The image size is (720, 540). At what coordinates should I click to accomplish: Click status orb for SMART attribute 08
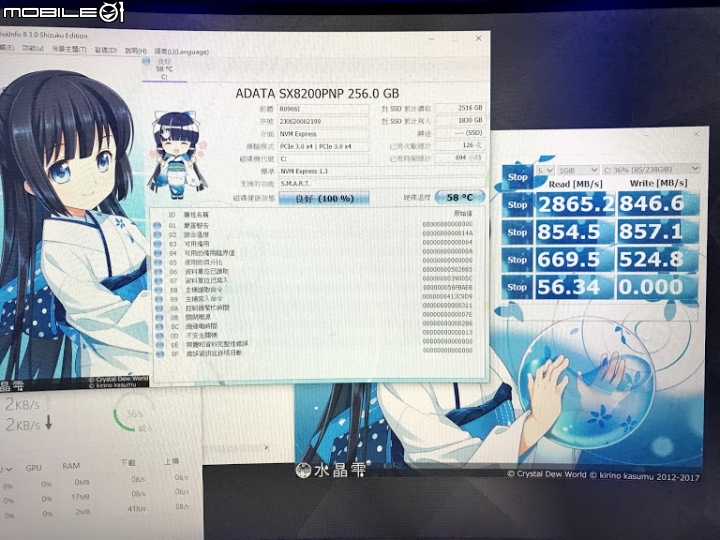(x=159, y=290)
